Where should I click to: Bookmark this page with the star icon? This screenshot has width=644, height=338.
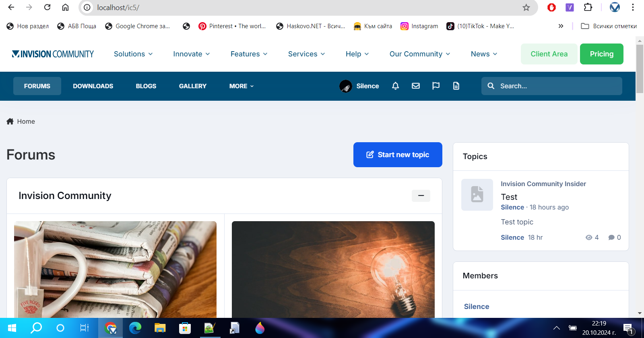point(526,8)
